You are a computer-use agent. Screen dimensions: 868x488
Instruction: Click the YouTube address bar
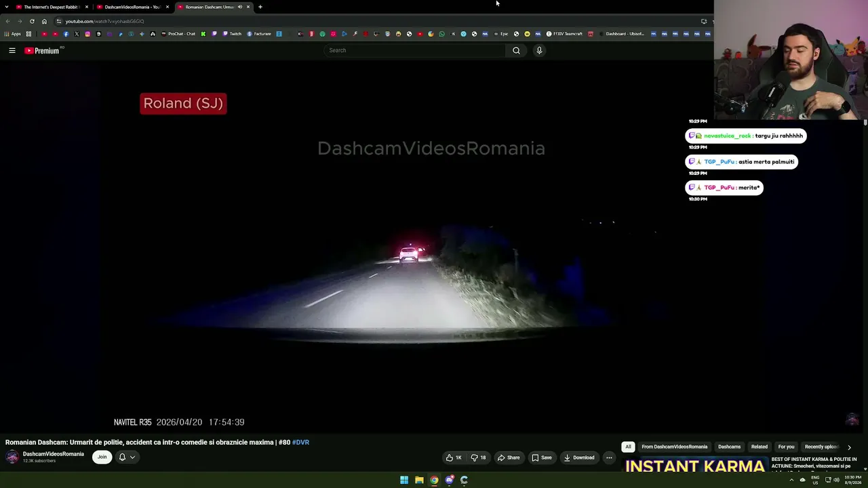[380, 21]
